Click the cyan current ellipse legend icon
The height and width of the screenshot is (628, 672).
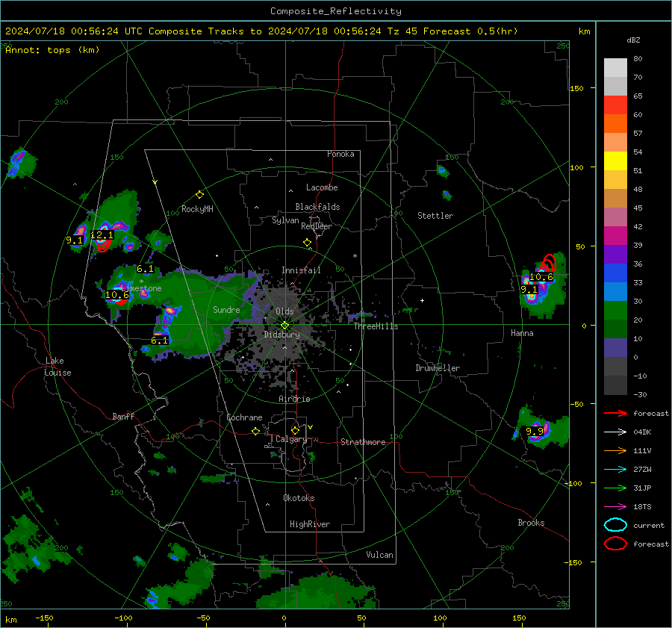point(615,525)
